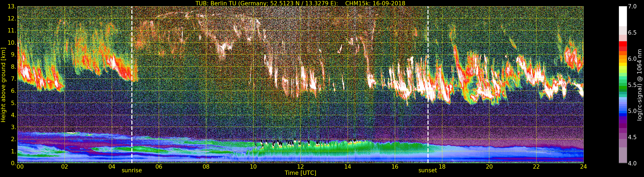Image resolution: width=644 pixels, height=177 pixels.
Task: Click the "04" time axis tick label
Action: coord(112,166)
